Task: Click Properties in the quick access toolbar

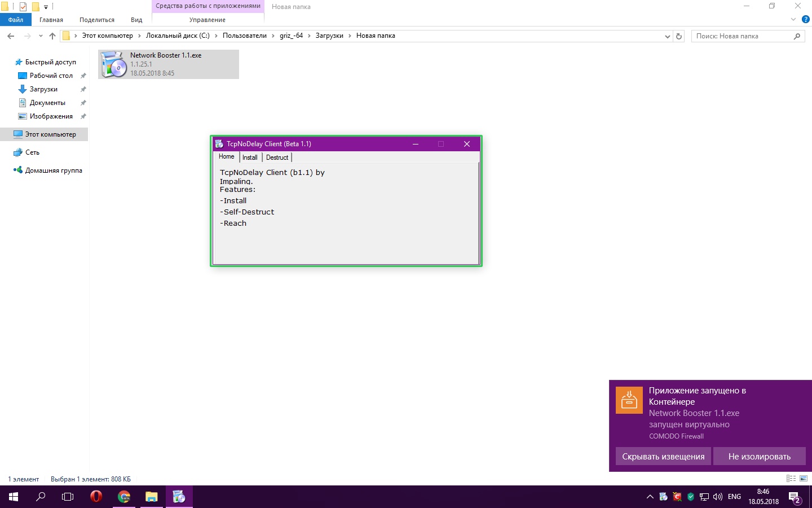Action: click(x=23, y=7)
